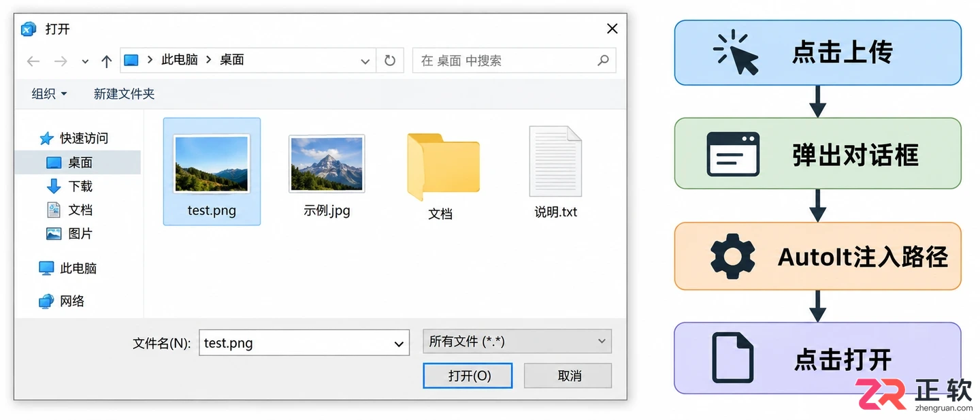This screenshot has height=420, width=980.
Task: Click the 图片 sidebar picture icon
Action: 54,233
